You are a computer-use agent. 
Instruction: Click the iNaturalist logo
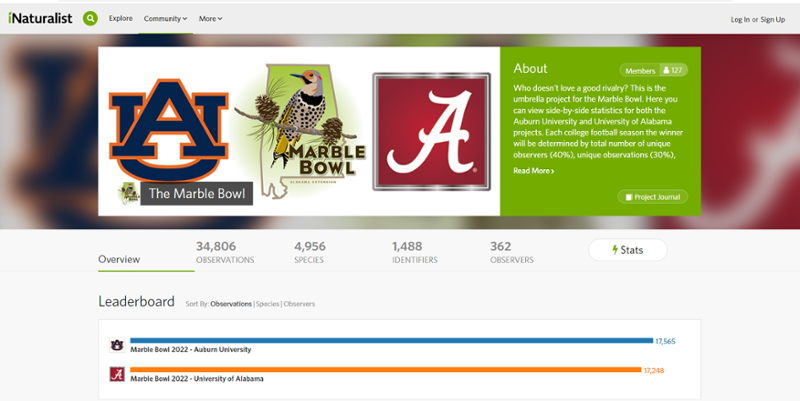[38, 18]
